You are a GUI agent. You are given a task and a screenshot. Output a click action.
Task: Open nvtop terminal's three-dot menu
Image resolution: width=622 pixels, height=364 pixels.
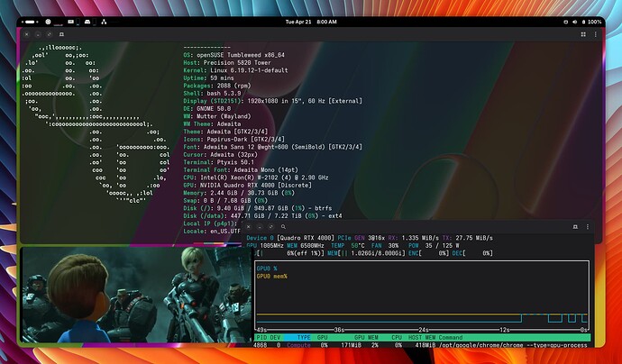click(588, 227)
